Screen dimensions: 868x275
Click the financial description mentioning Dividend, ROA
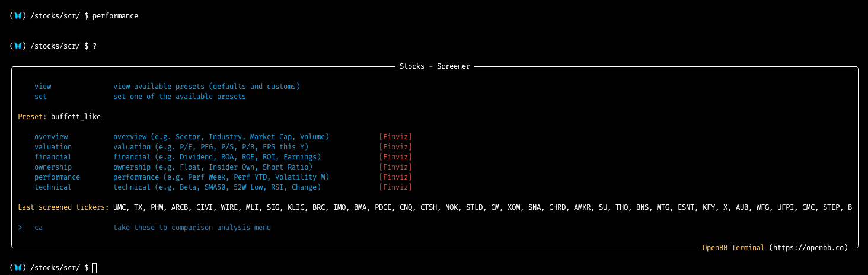point(217,157)
